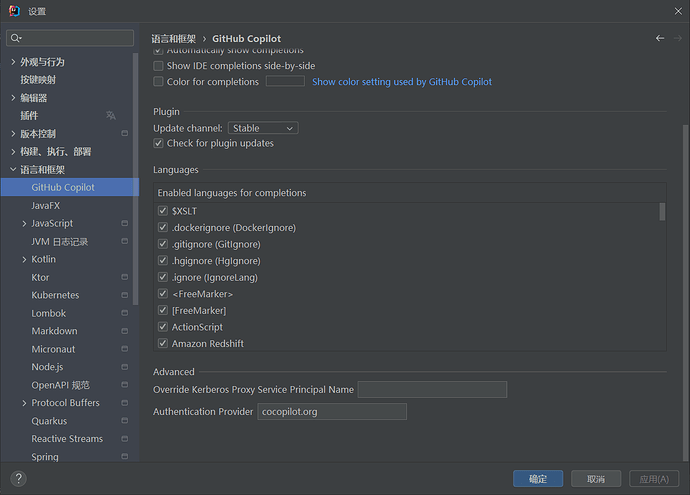Uncheck the $XSLT language checkbox
The width and height of the screenshot is (690, 495).
tap(163, 211)
